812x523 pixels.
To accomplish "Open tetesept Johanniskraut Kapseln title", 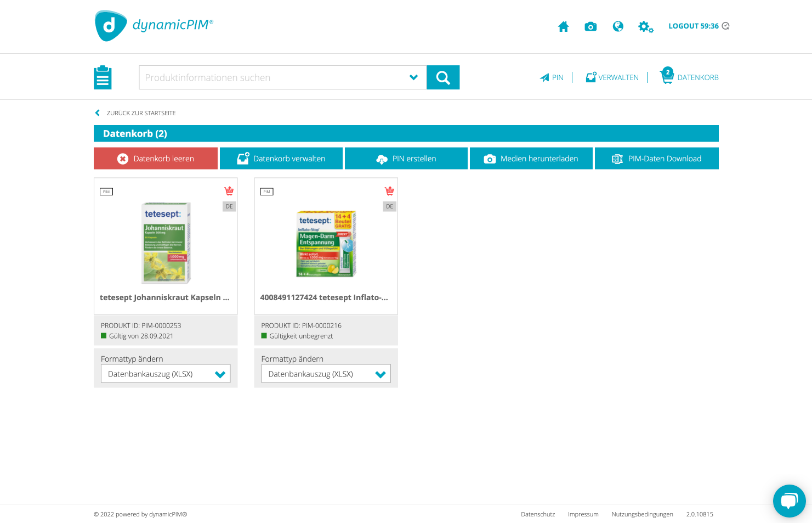I will pos(164,297).
